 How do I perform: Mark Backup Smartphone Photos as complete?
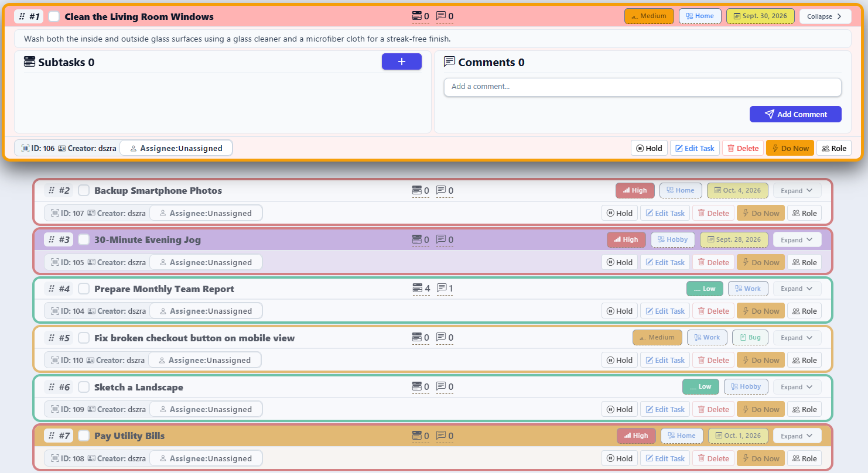[84, 190]
